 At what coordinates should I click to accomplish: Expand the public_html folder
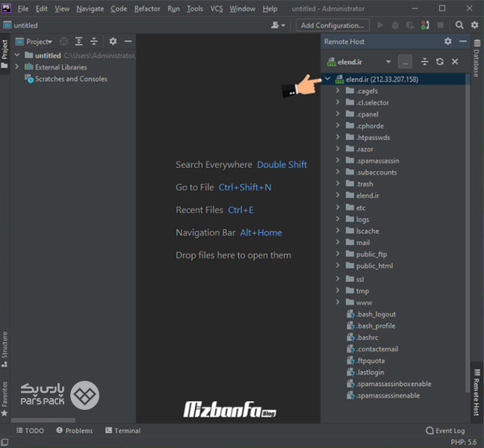click(x=338, y=265)
